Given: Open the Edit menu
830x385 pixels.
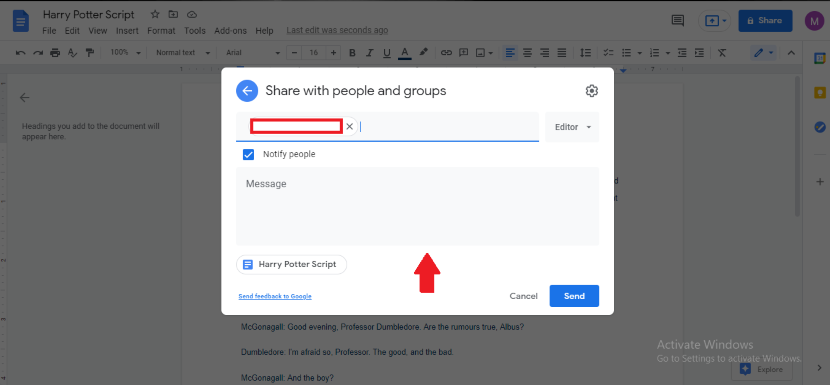Looking at the screenshot, I should click(72, 31).
